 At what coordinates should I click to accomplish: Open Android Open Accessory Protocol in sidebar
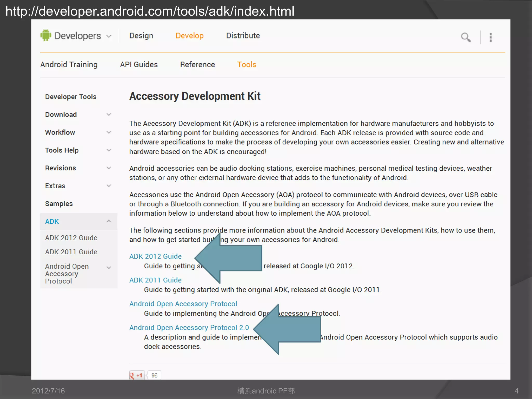click(x=67, y=274)
